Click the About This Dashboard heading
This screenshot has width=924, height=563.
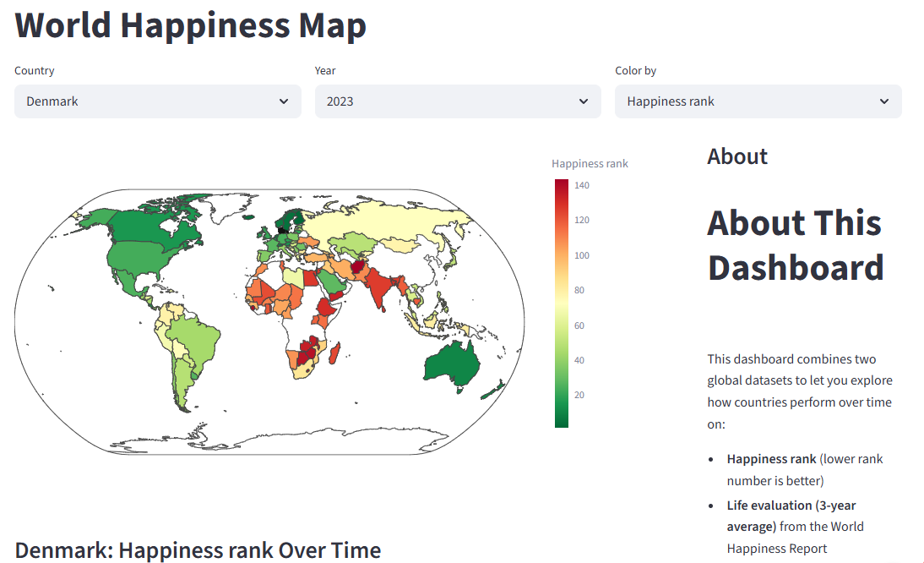[x=794, y=245]
